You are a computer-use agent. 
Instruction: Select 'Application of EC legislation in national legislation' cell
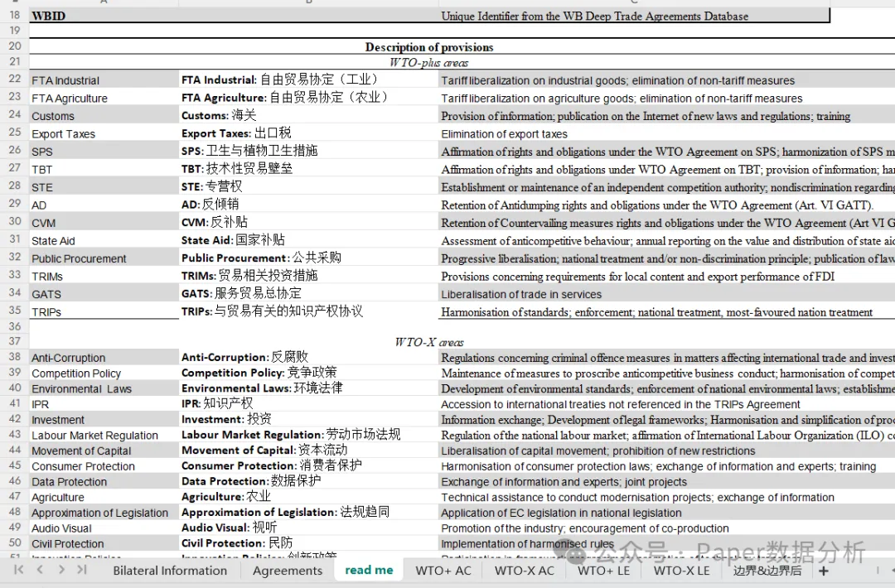666,512
